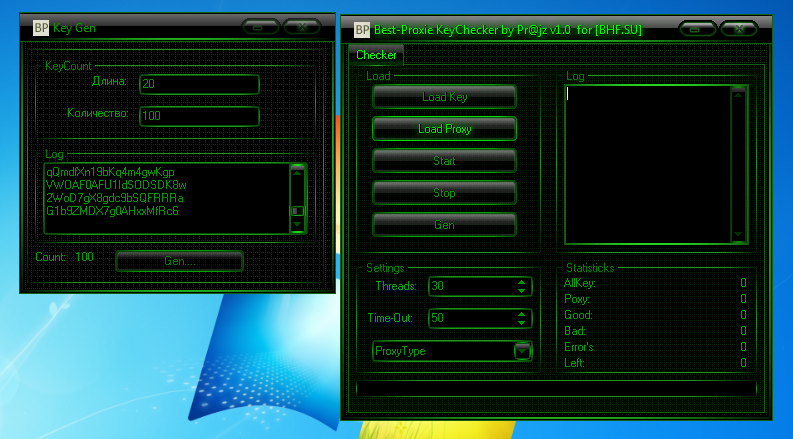Click the Time-Out label in Settings
Viewport: 793px width, 439px height.
(390, 318)
